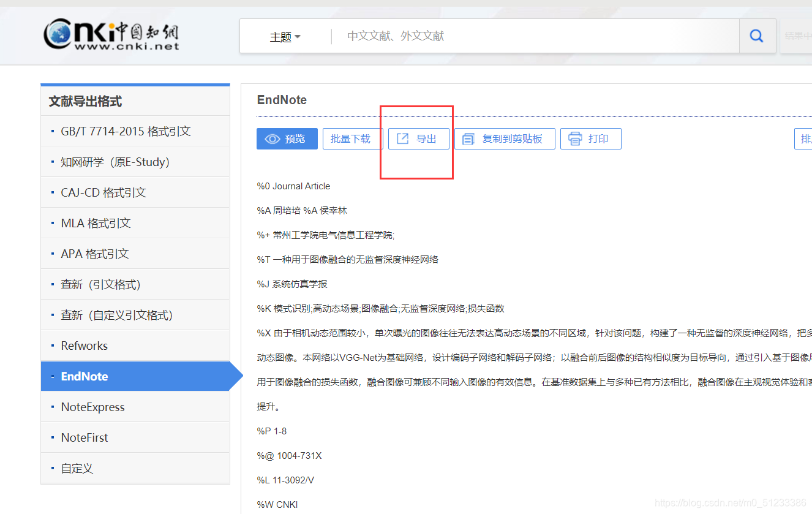
Task: Click the magnifier search icon button
Action: pyautogui.click(x=756, y=36)
